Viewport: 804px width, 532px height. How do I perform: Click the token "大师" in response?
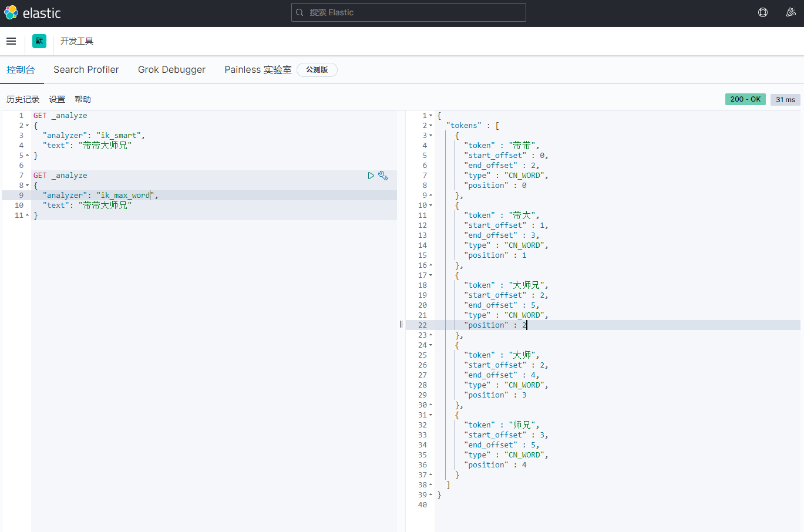pos(522,355)
